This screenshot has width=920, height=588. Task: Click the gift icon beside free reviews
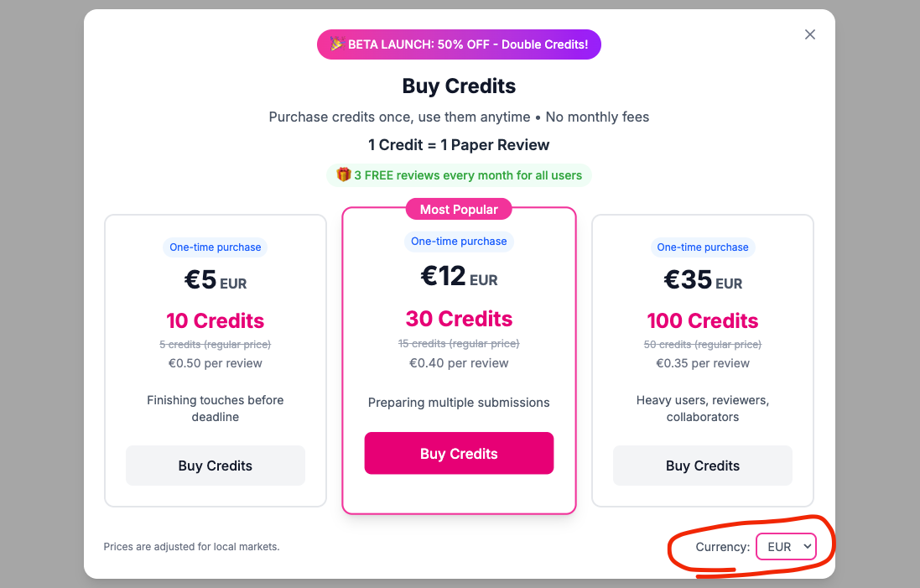pos(343,175)
